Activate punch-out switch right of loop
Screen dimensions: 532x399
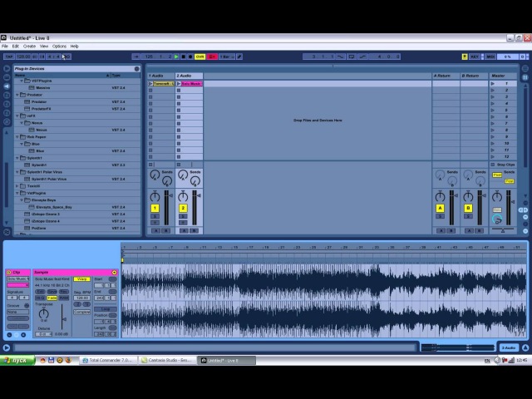(x=362, y=57)
